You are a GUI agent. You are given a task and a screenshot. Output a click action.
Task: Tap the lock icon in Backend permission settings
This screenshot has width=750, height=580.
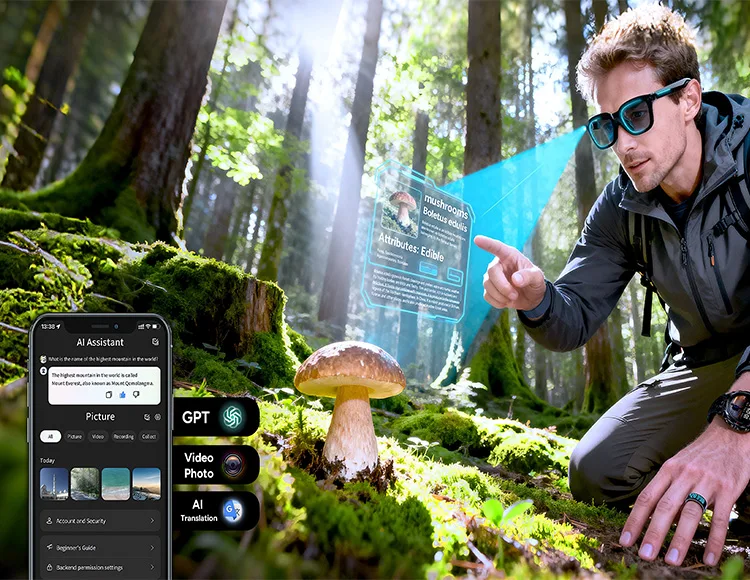[x=49, y=567]
